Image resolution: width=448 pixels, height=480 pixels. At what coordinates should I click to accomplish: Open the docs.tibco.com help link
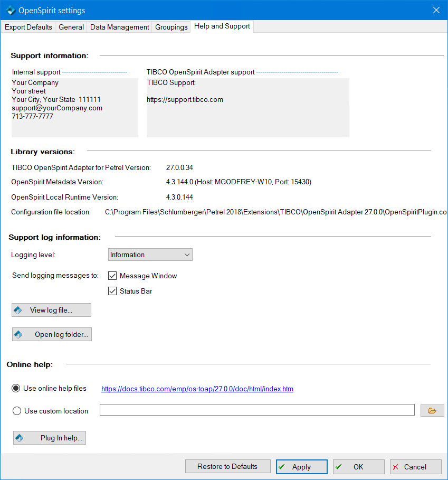tap(197, 389)
